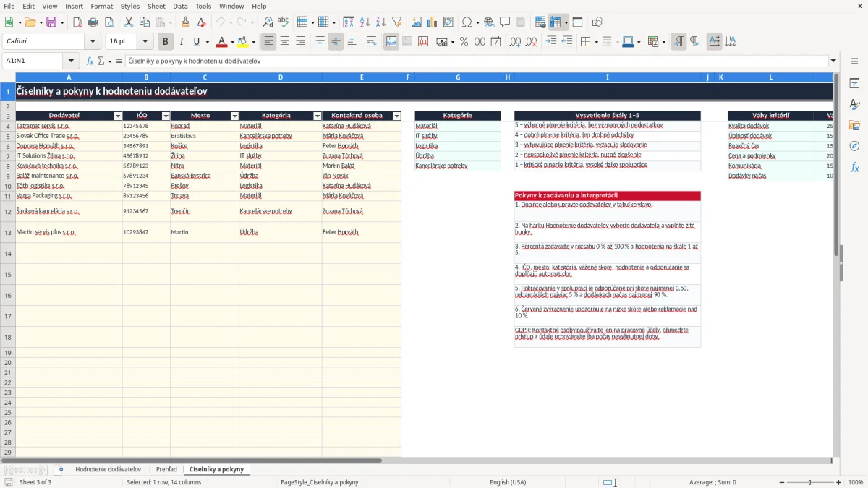The height and width of the screenshot is (488, 868).
Task: Click the zoom in plus button
Action: (839, 482)
